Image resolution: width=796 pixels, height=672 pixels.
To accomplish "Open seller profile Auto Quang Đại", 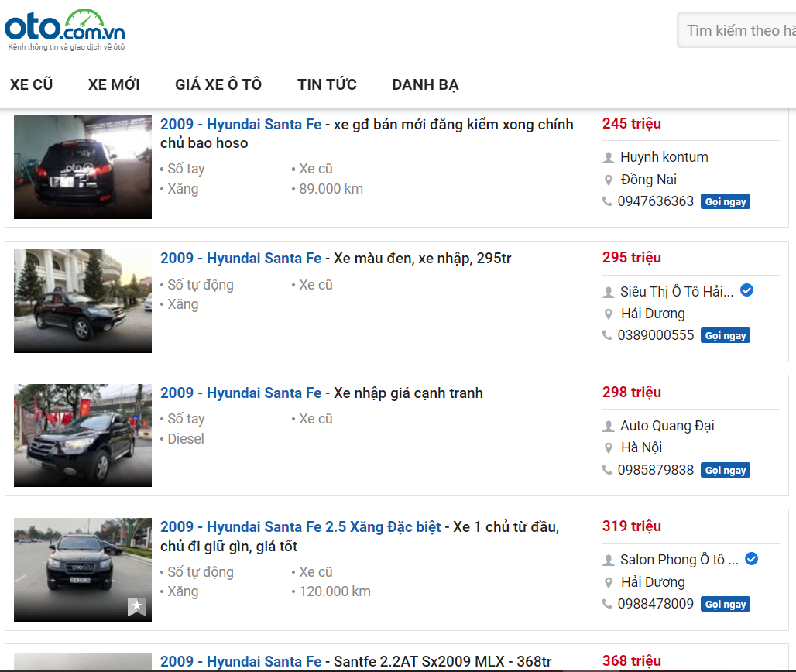I will (x=667, y=426).
